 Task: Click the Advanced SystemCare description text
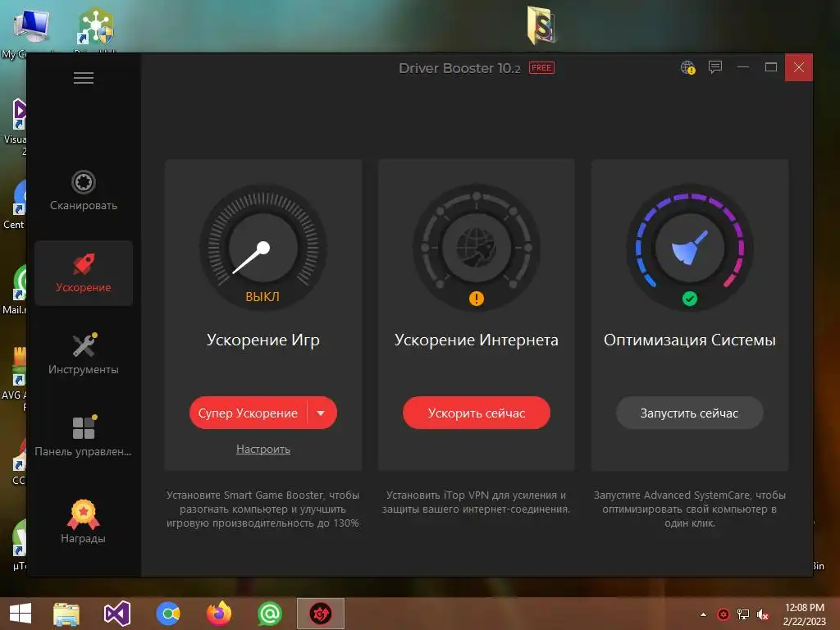click(689, 509)
